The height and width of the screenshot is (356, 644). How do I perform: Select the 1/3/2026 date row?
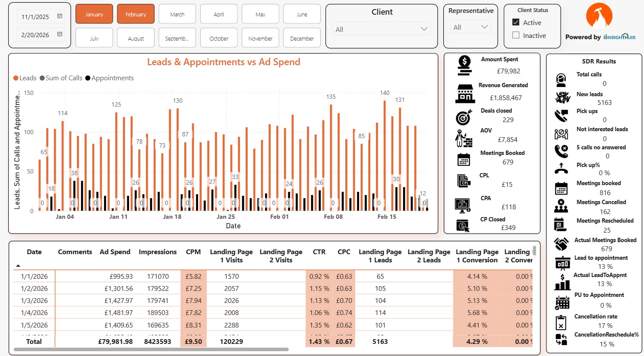(x=34, y=300)
